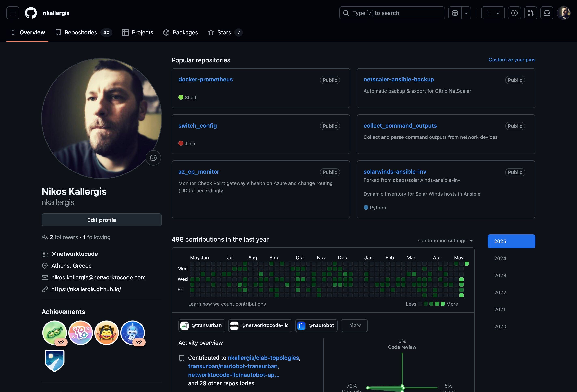The image size is (577, 392).
Task: Click the brightest green legend square
Action: click(443, 304)
